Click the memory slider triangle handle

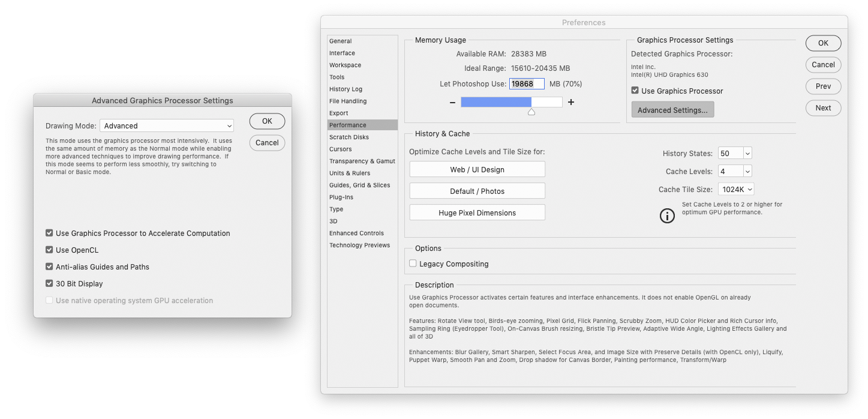tap(531, 112)
